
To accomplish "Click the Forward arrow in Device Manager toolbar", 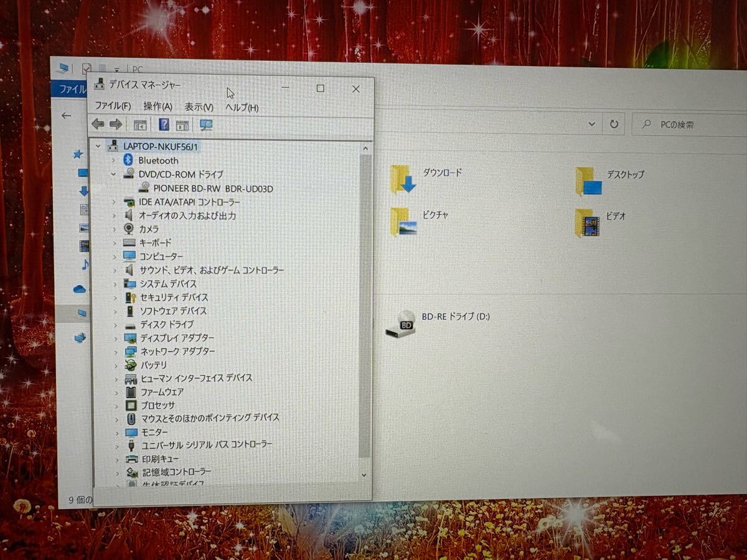I will 116,124.
